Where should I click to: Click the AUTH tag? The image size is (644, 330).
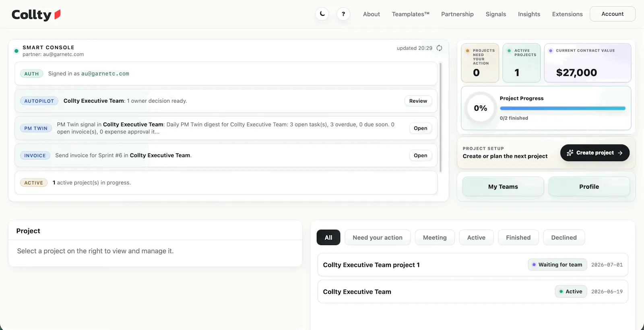(31, 74)
